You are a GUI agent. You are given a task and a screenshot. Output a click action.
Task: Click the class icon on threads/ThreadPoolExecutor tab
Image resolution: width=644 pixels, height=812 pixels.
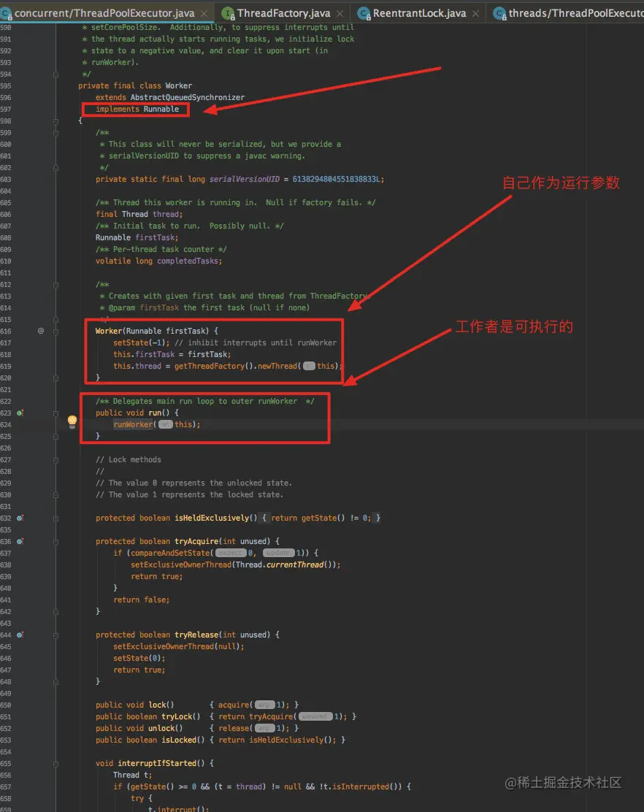pos(499,13)
